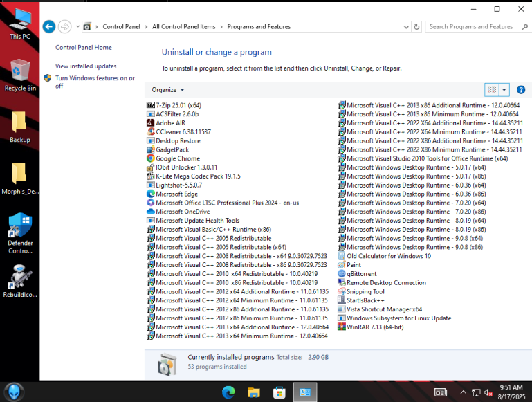Viewport: 532px width, 402px height.
Task: Select Windows Subsystem for Linux Update
Action: [394, 318]
